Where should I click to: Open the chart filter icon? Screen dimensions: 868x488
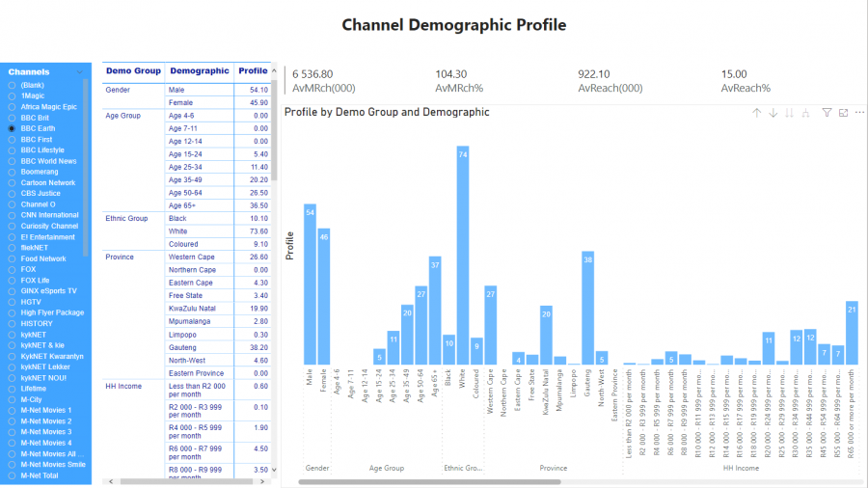click(827, 113)
